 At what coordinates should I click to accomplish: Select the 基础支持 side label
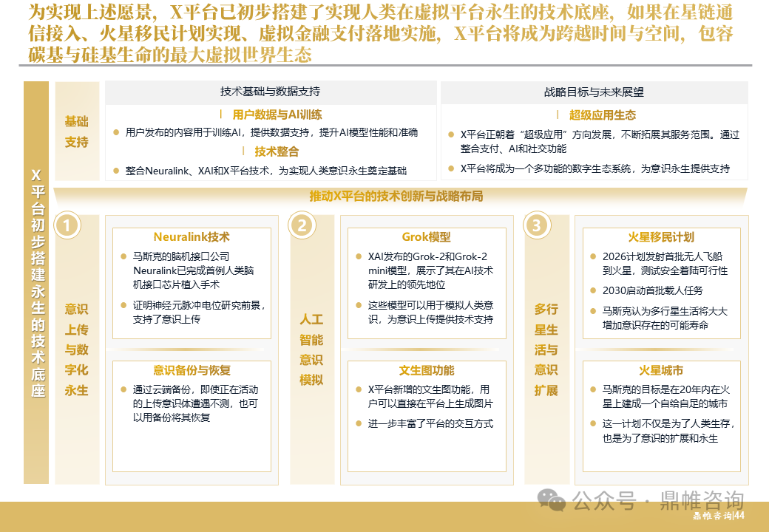coord(76,132)
